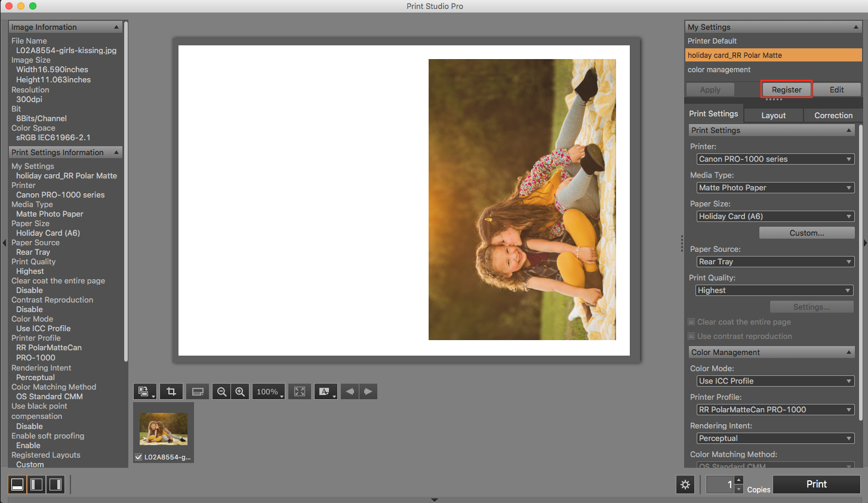Open the Media Type dropdown

pyautogui.click(x=775, y=187)
